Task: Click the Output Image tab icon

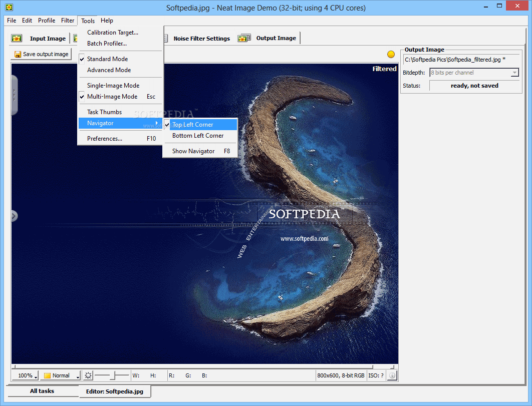Action: point(244,38)
